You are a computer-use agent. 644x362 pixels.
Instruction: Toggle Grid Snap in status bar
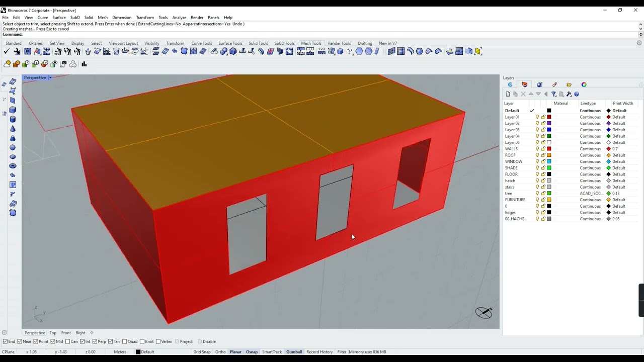click(x=202, y=352)
